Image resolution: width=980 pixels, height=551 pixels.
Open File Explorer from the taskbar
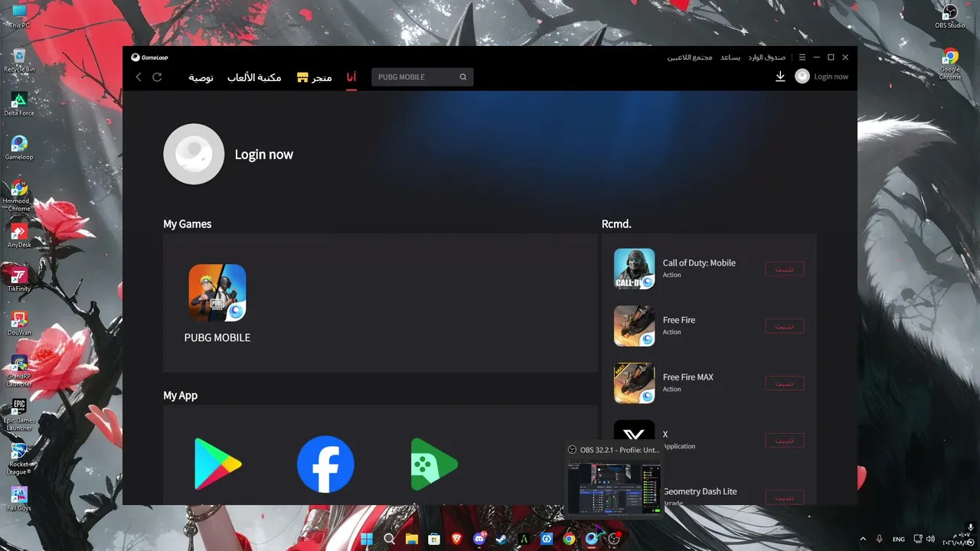pos(411,539)
